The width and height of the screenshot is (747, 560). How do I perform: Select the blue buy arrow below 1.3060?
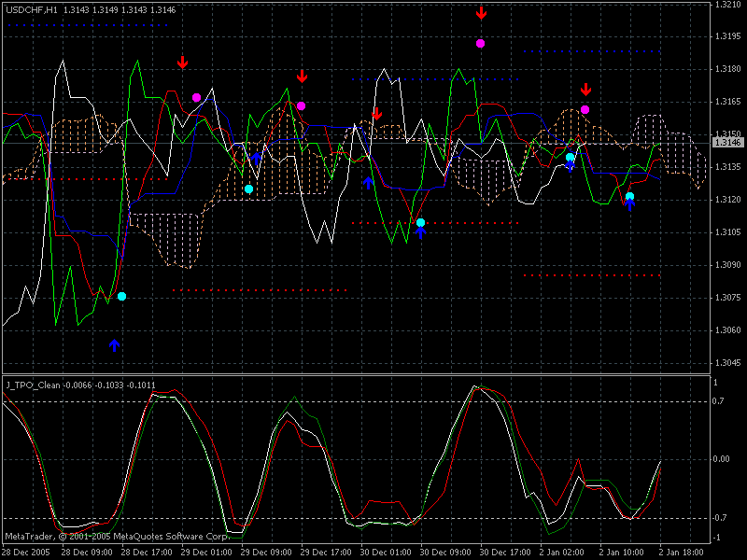[114, 345]
